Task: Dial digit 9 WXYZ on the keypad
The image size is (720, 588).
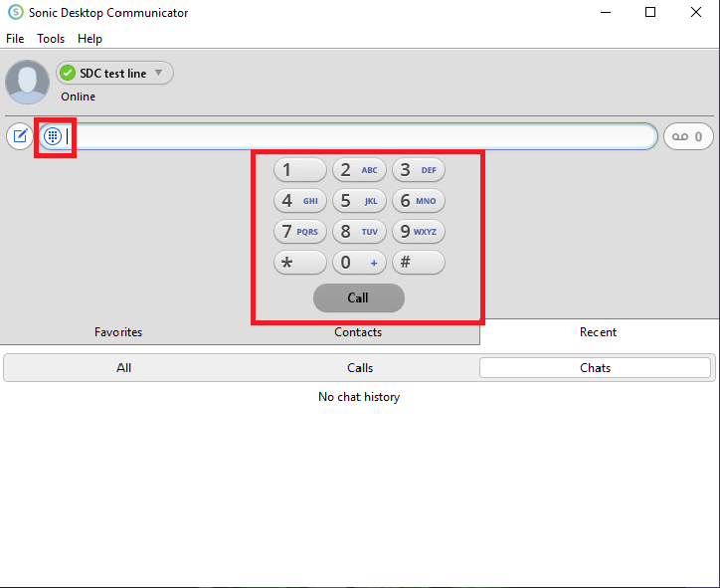Action: point(419,232)
